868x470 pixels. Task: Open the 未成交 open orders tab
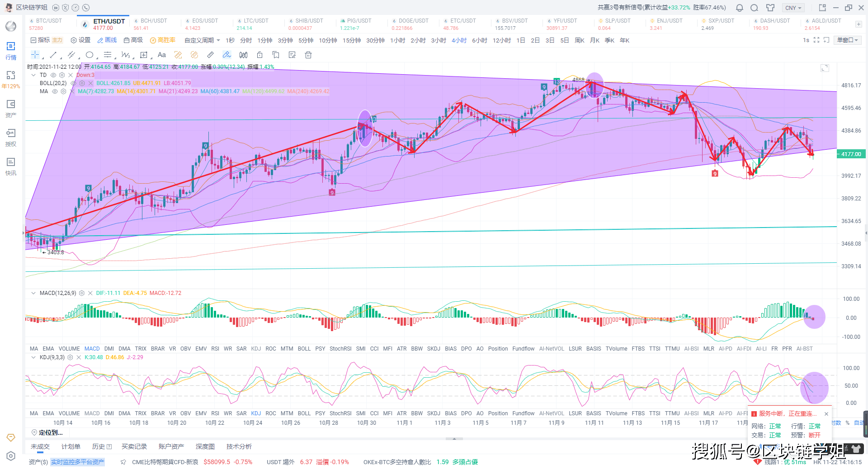coord(40,446)
